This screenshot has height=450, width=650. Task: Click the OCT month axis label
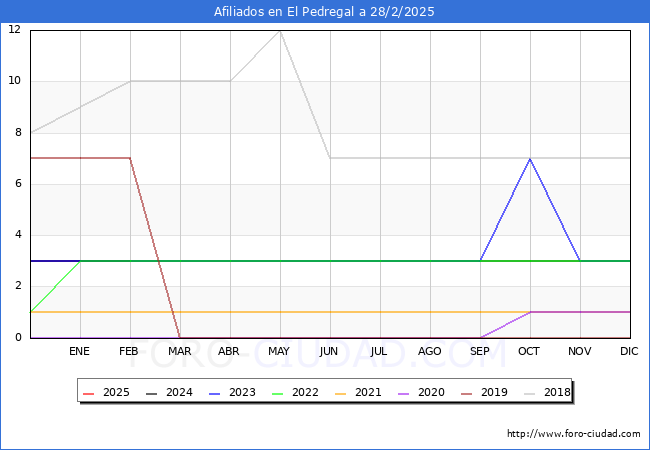[529, 351]
